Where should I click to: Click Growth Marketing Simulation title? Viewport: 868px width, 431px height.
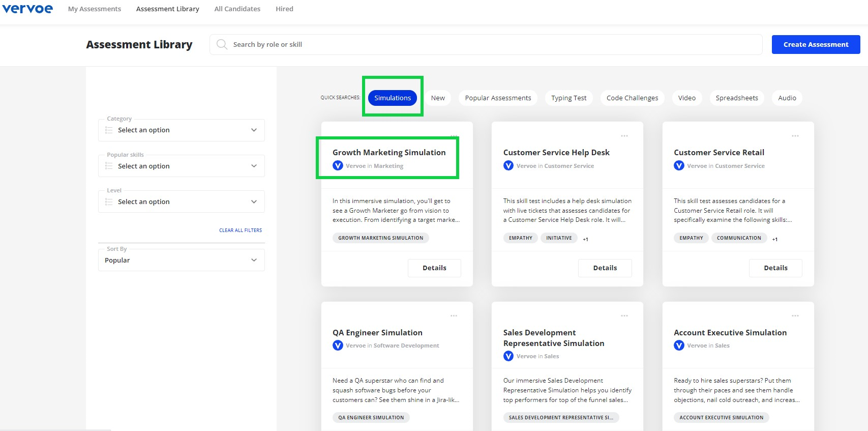[x=389, y=152]
